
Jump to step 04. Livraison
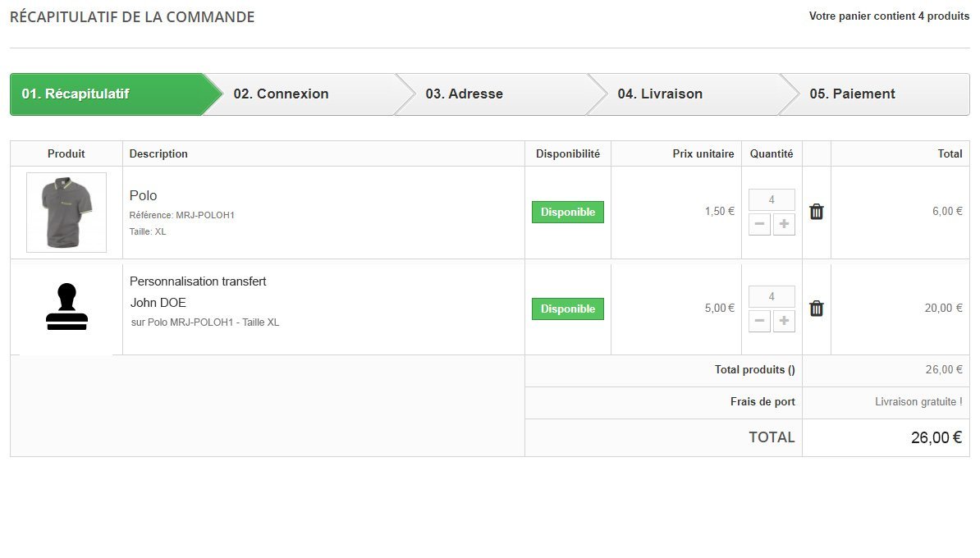(x=660, y=94)
